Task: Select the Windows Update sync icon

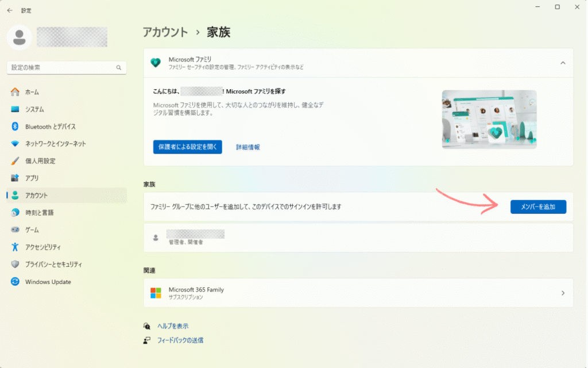Action: [x=15, y=282]
